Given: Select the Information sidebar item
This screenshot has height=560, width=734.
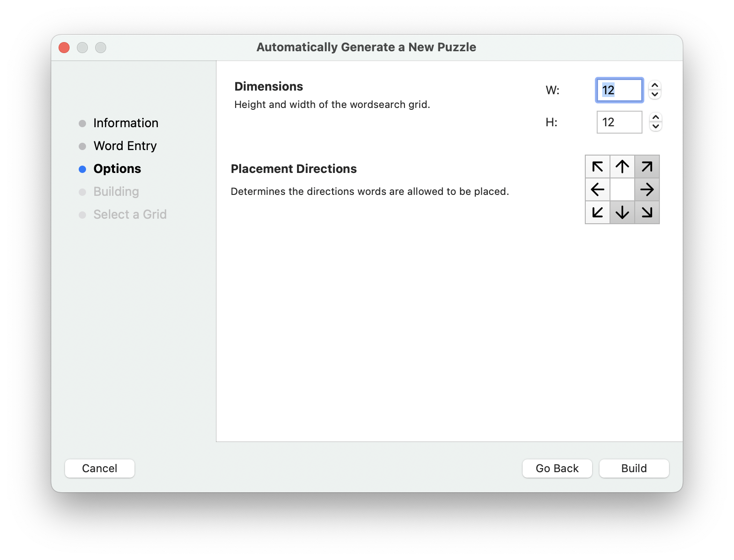Looking at the screenshot, I should [125, 123].
